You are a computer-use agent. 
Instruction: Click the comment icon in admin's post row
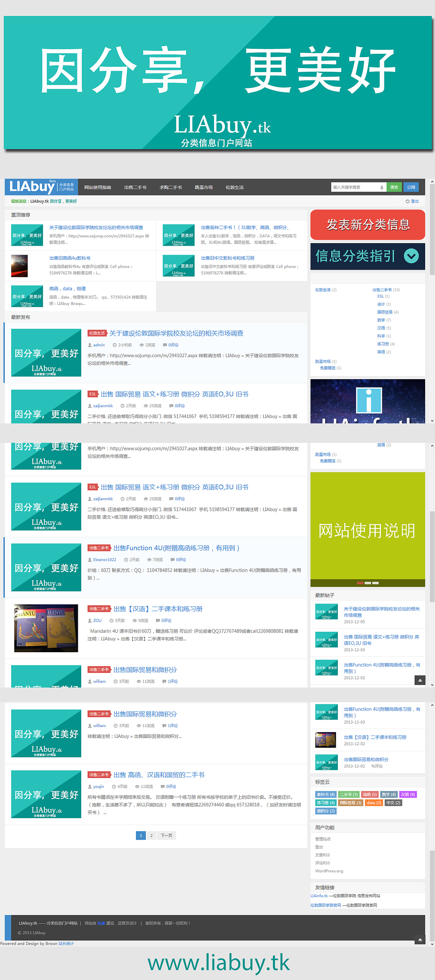(164, 345)
